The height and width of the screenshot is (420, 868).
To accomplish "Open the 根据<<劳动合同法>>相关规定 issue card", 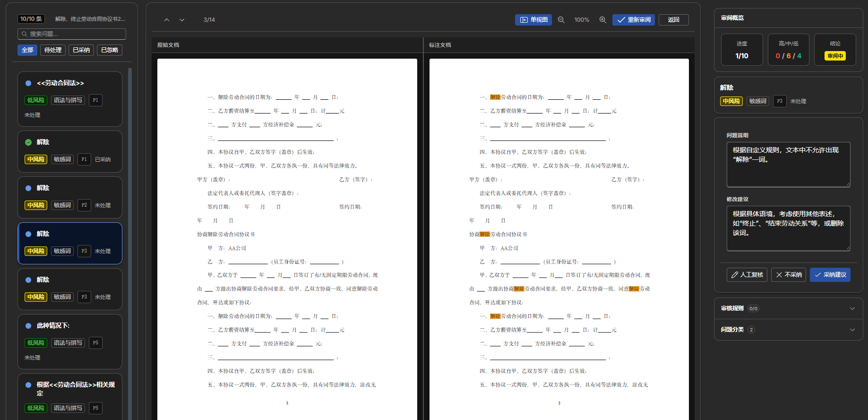I will (x=70, y=396).
